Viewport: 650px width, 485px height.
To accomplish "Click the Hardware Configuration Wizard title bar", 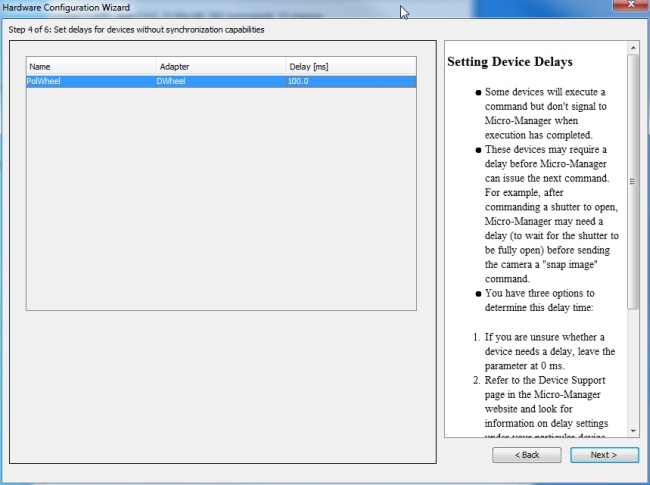I will point(200,8).
